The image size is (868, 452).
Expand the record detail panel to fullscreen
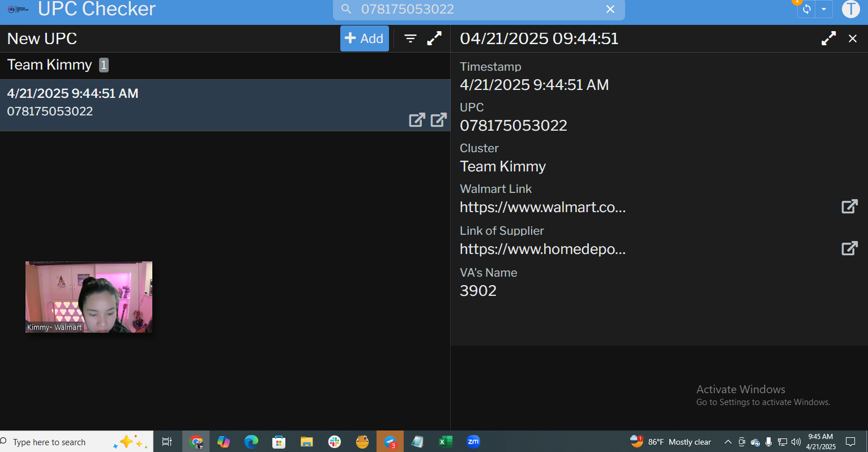click(828, 38)
